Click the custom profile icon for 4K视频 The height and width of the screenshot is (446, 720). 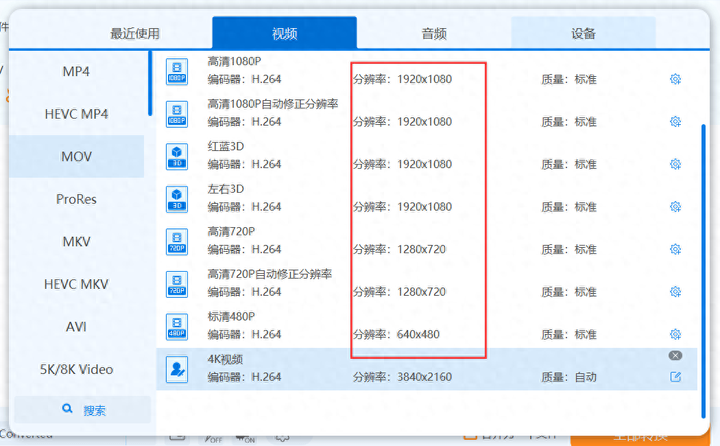(x=177, y=369)
